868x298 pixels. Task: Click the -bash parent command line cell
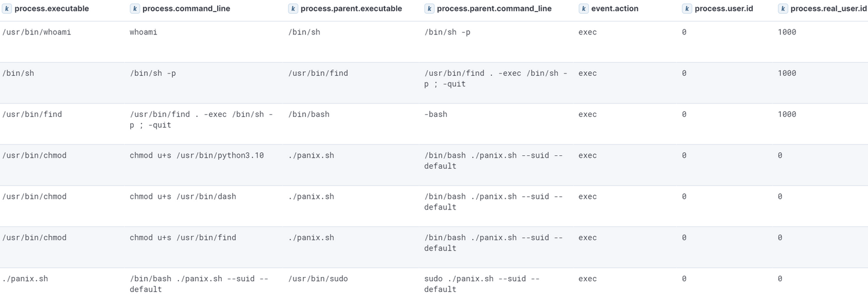click(436, 114)
